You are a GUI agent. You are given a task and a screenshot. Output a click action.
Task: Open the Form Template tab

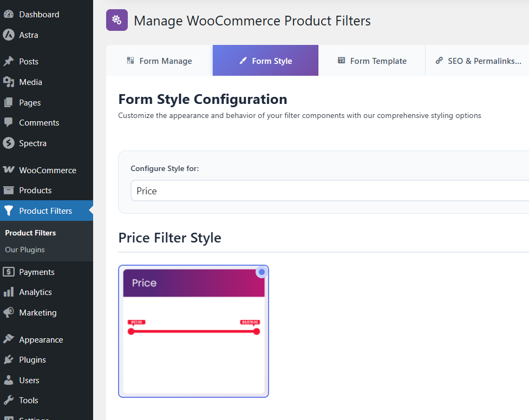[372, 61]
